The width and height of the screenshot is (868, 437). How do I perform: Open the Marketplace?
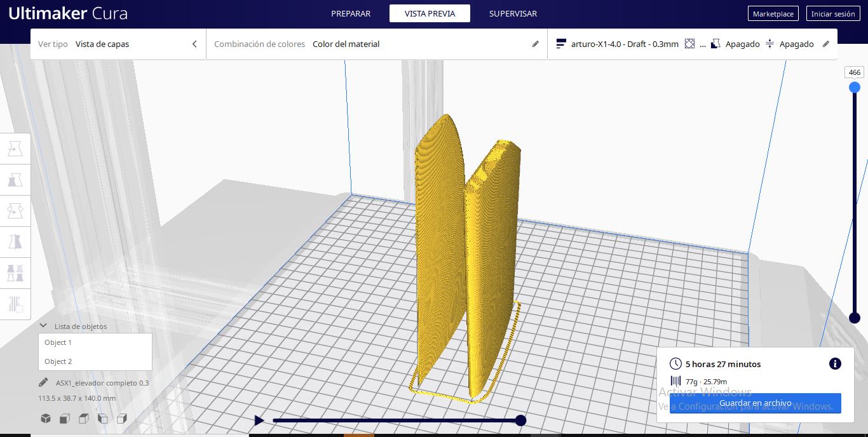click(x=773, y=13)
